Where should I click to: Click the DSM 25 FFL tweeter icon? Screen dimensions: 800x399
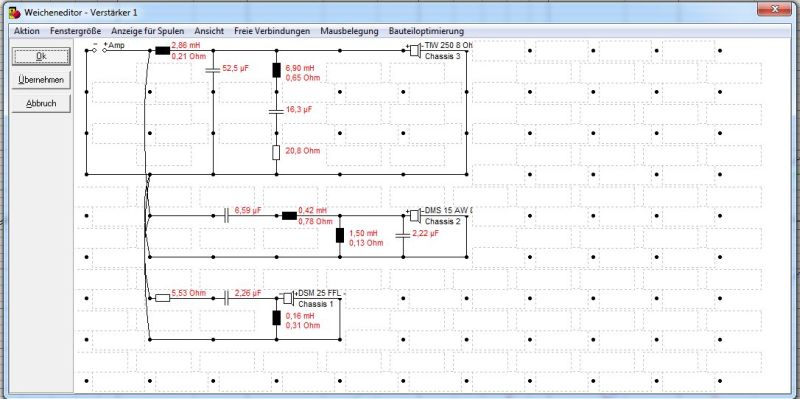click(288, 298)
